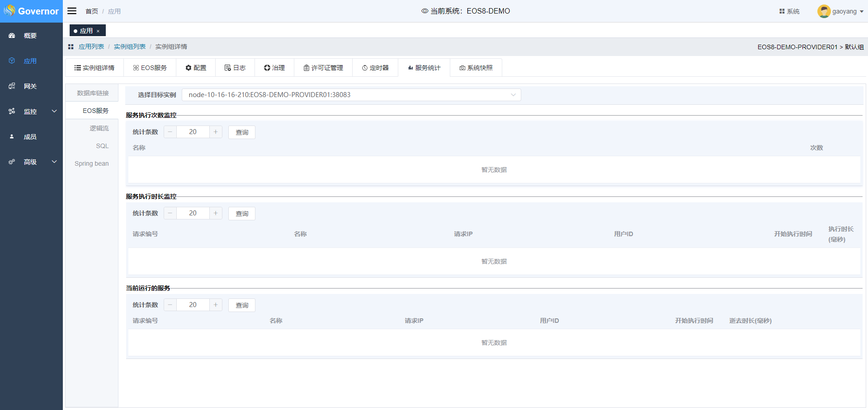
Task: Select Spring bean in left panel
Action: click(x=91, y=163)
